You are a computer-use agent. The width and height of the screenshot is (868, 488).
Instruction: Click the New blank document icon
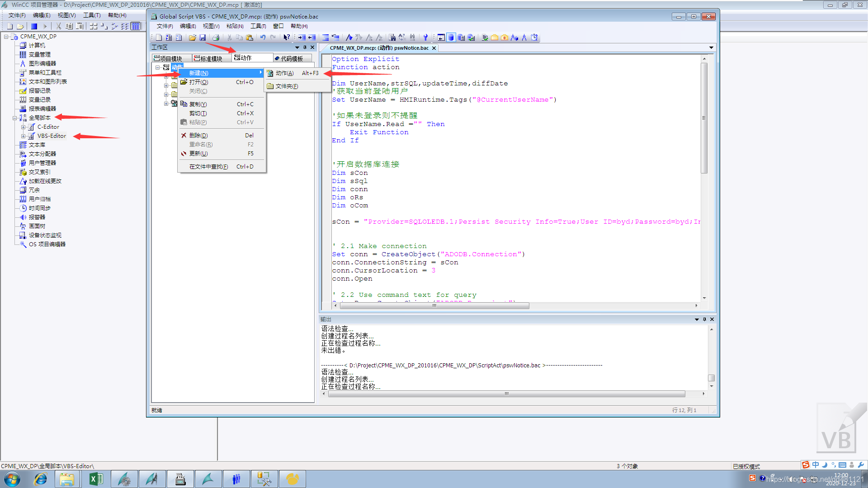click(159, 38)
